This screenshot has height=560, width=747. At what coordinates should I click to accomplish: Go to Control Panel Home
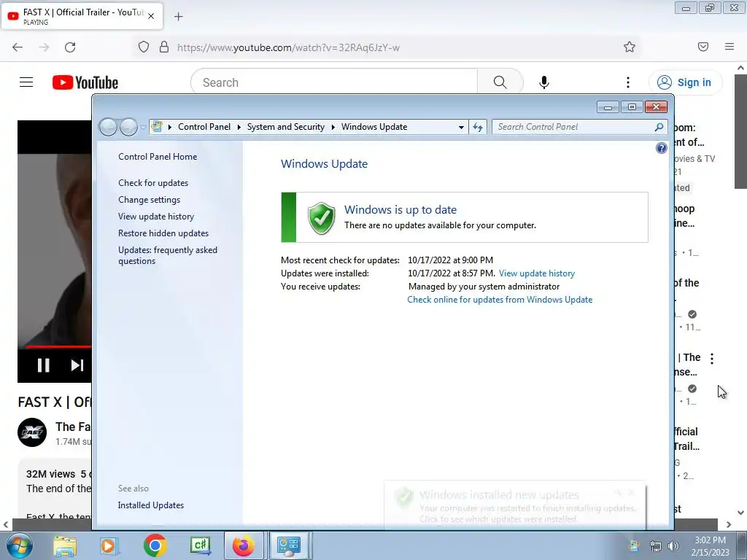(x=158, y=157)
